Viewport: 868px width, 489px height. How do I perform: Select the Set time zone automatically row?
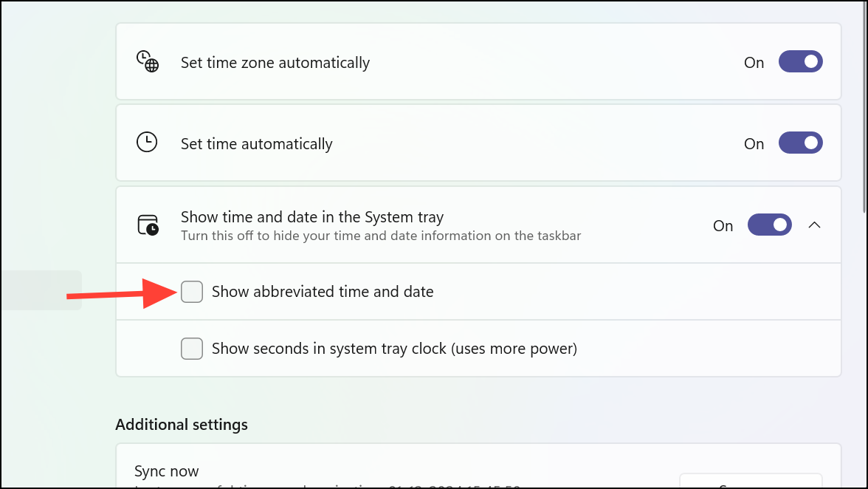(443, 62)
